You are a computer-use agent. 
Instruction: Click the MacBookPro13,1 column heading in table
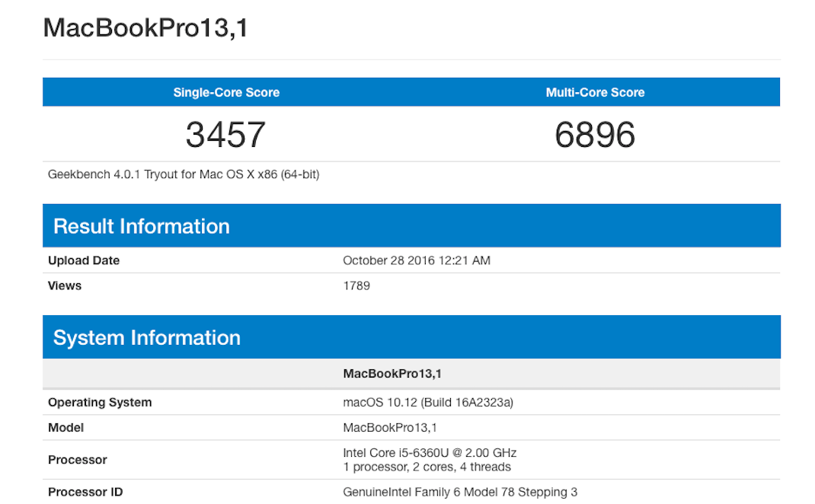392,374
